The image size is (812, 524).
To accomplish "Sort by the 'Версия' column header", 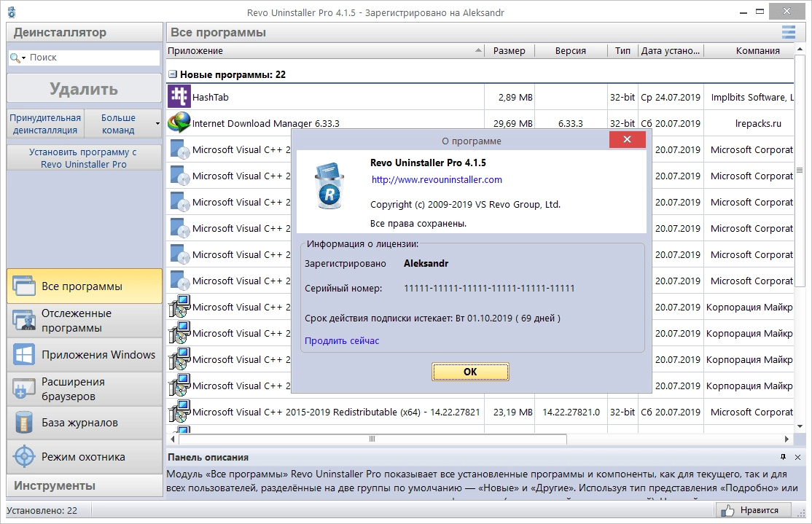I will (x=570, y=51).
